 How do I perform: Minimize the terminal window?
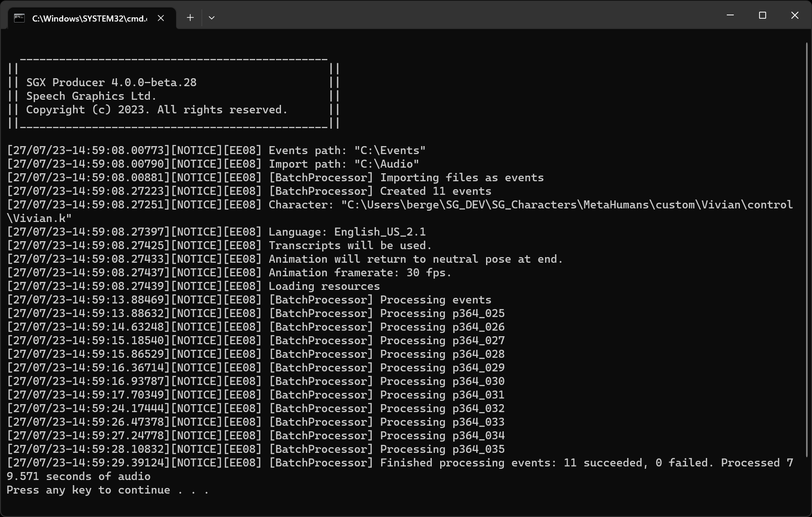[730, 15]
